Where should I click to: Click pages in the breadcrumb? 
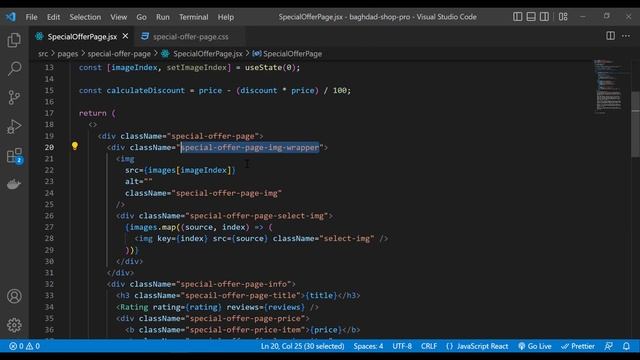[67, 53]
